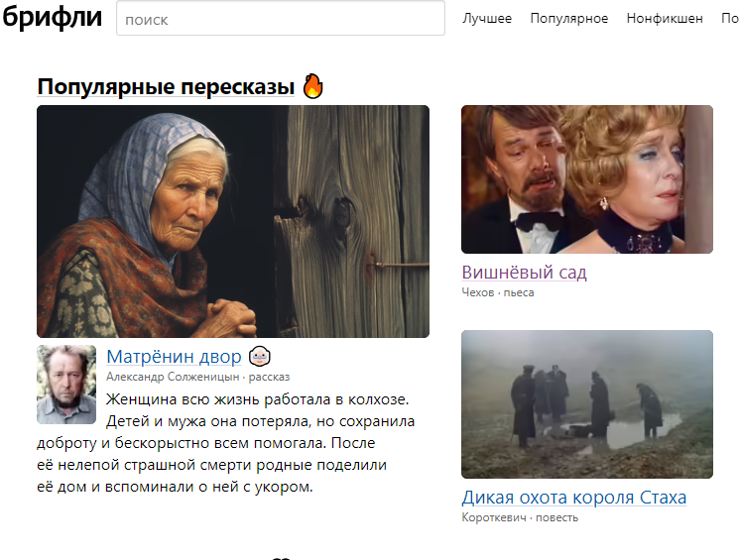
Task: Click the Чехов author label
Action: 478,292
